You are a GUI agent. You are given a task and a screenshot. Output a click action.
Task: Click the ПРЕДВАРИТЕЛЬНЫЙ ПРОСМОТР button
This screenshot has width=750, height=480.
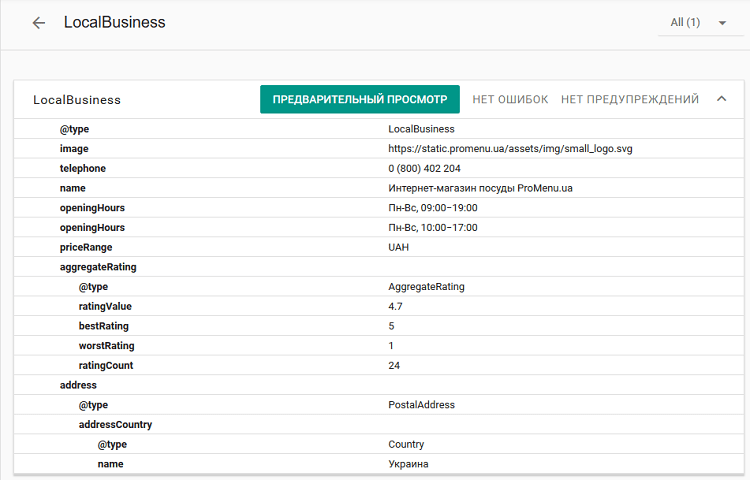[x=360, y=99]
